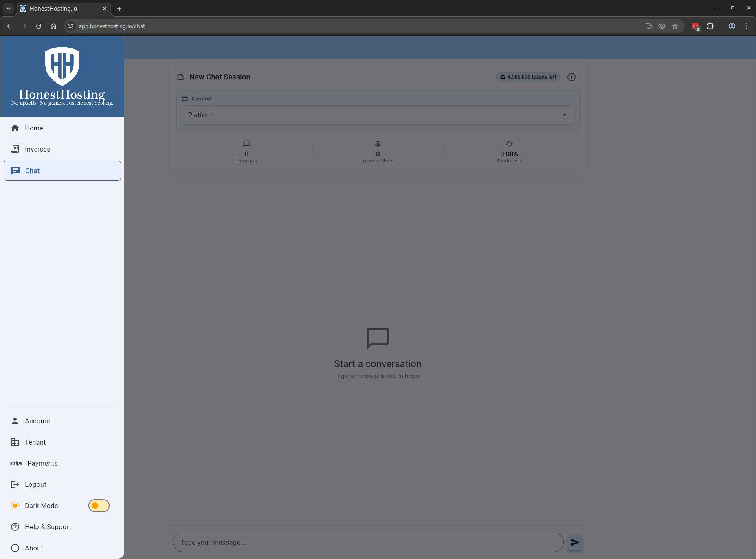
Task: Focus the Type your message field
Action: click(368, 542)
